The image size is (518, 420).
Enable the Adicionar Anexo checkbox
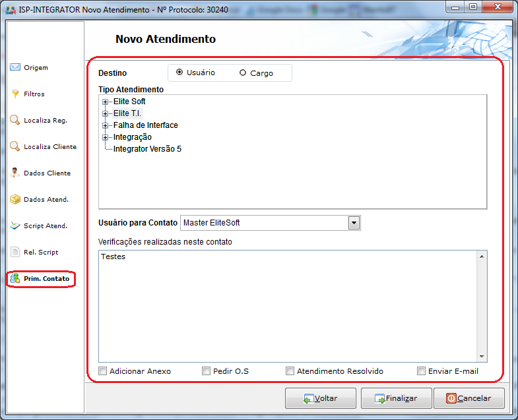click(102, 371)
